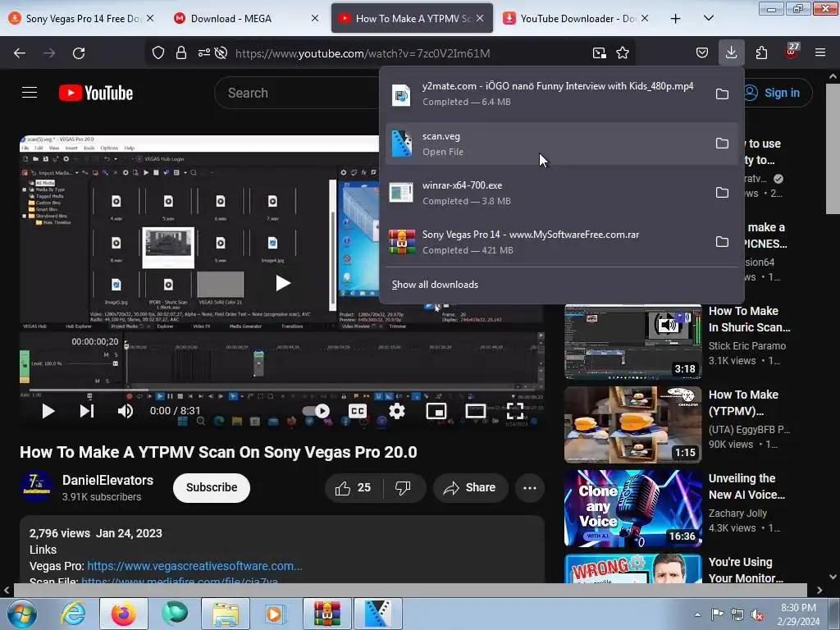
Task: Open the DanielElevators channel name link
Action: tap(107, 480)
